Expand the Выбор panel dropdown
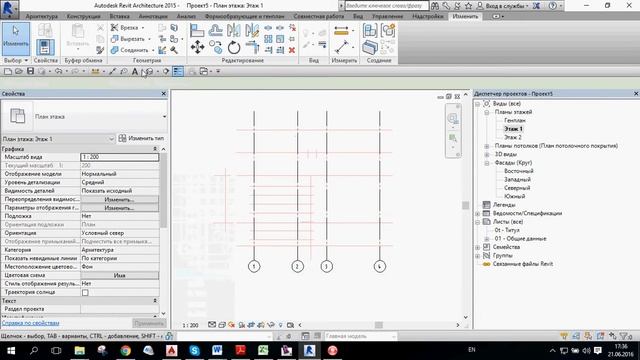The image size is (640, 360). click(26, 60)
